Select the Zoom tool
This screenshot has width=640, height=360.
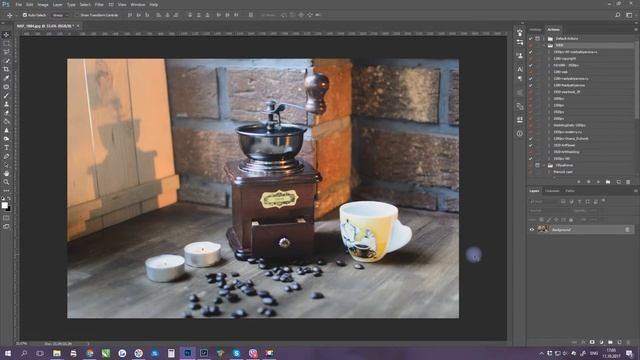6,182
